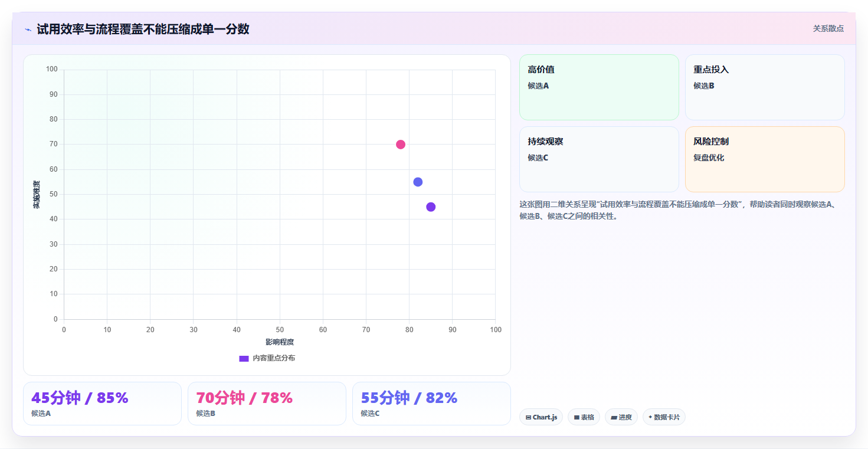Click the 候选C label under 持续观察
This screenshot has height=449, width=868.
(x=538, y=158)
